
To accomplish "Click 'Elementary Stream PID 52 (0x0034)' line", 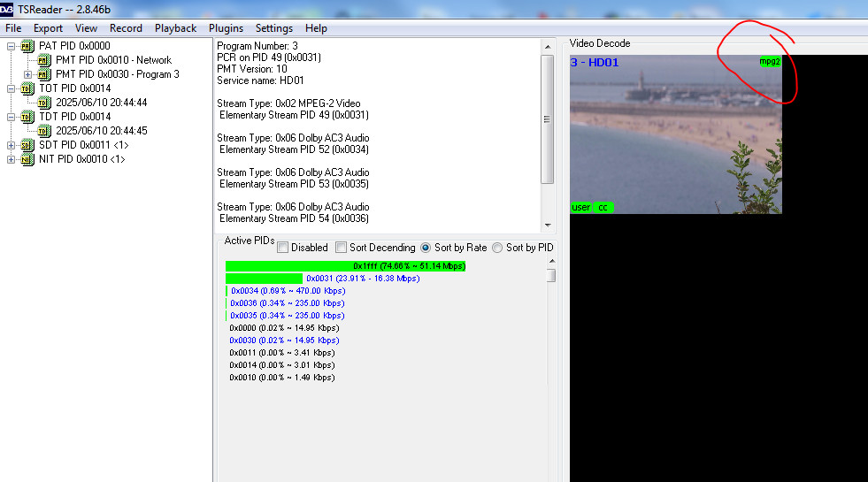I will coord(294,149).
